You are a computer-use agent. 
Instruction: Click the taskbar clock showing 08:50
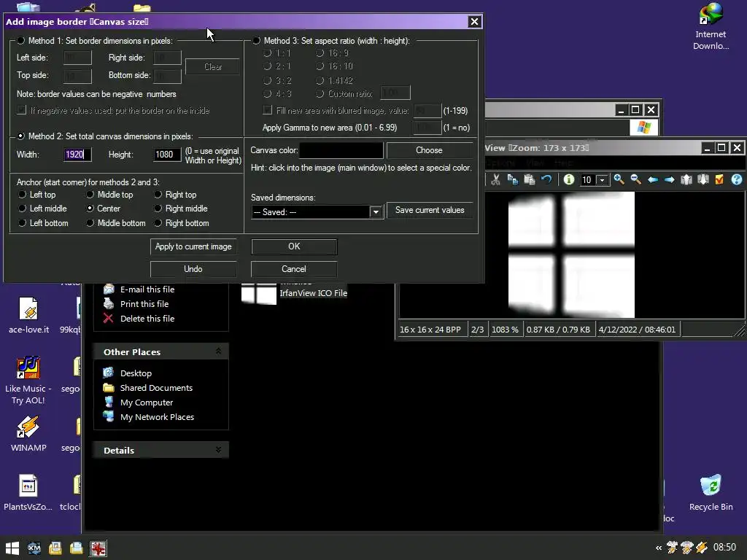(724, 548)
